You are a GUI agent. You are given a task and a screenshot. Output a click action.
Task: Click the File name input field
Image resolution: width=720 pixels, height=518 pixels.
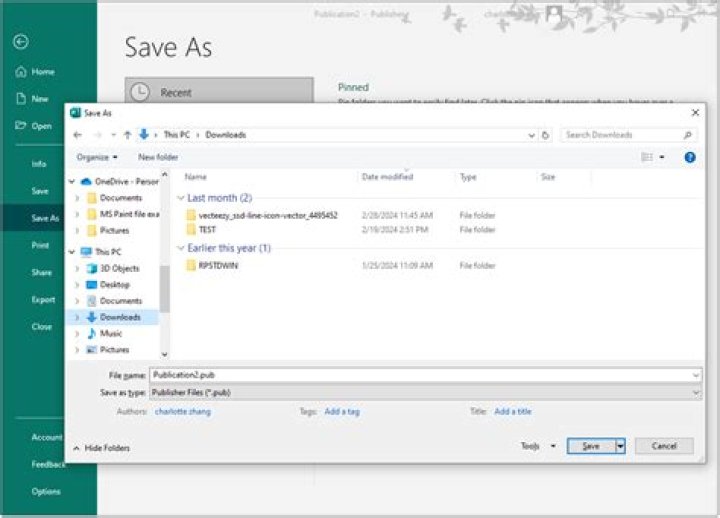point(426,375)
